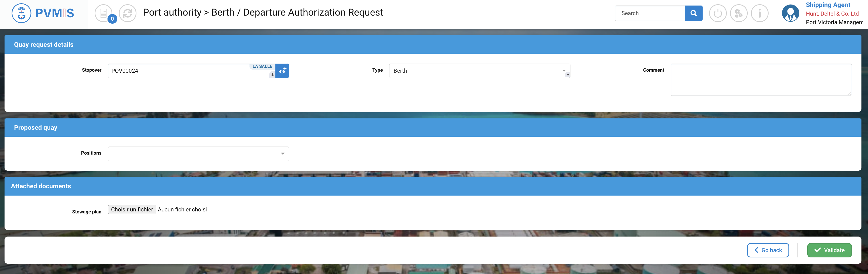Open the documents notification icon
Image resolution: width=868 pixels, height=274 pixels.
click(x=103, y=13)
